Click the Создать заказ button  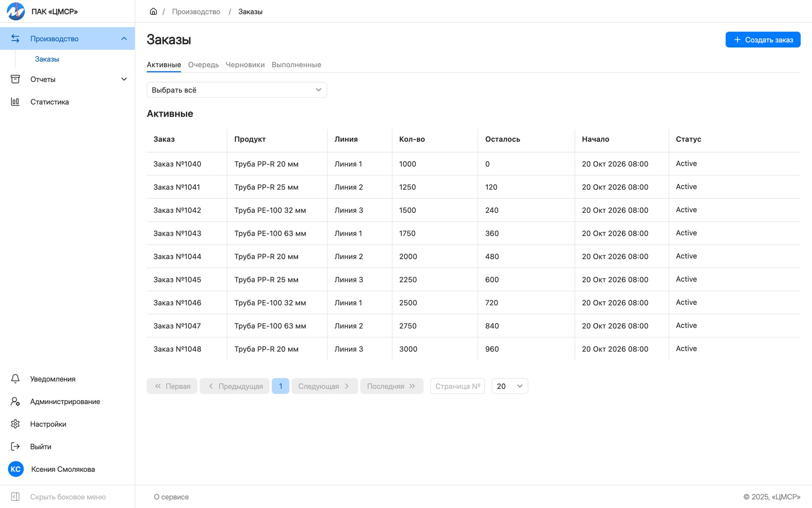click(763, 40)
